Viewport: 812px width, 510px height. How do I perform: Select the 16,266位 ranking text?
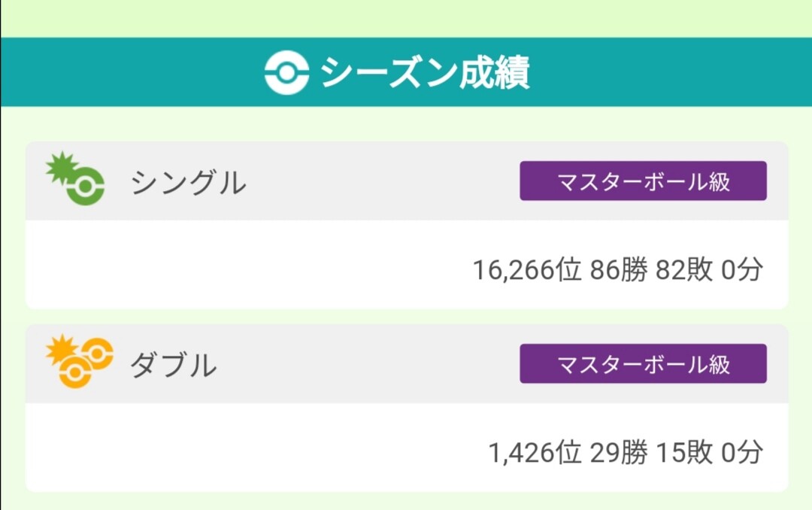527,270
